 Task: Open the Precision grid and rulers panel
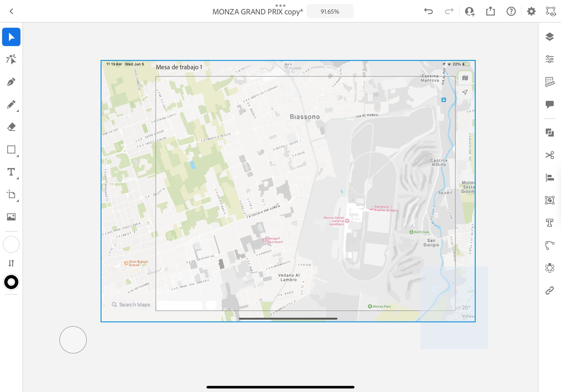(549, 82)
